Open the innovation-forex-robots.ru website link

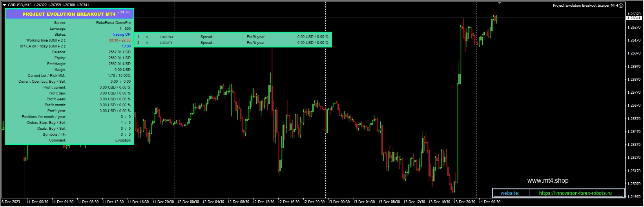[x=575, y=193]
